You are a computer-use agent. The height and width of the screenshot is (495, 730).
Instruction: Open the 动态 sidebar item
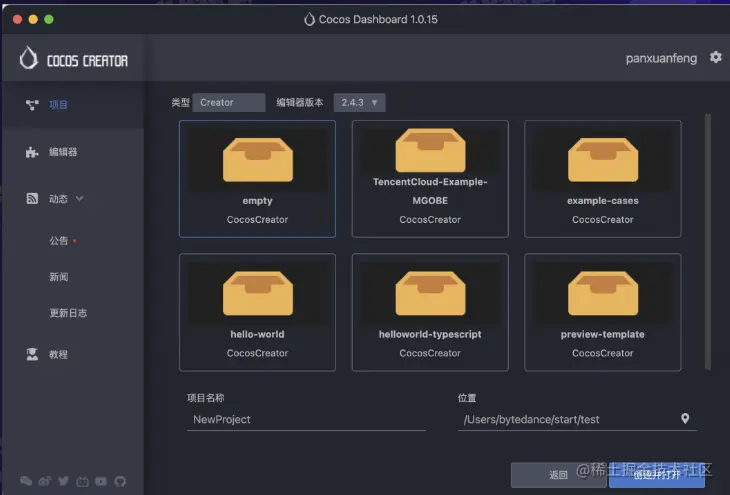tap(58, 199)
